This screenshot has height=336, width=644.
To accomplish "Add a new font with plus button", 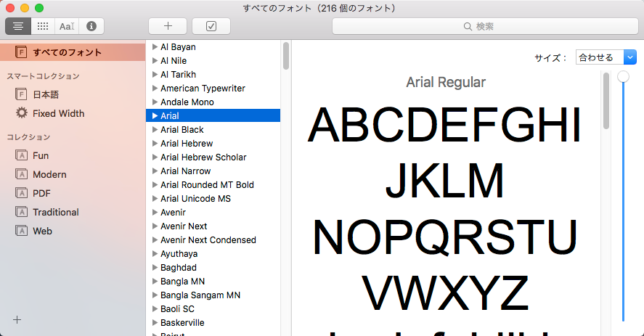I will tap(168, 26).
